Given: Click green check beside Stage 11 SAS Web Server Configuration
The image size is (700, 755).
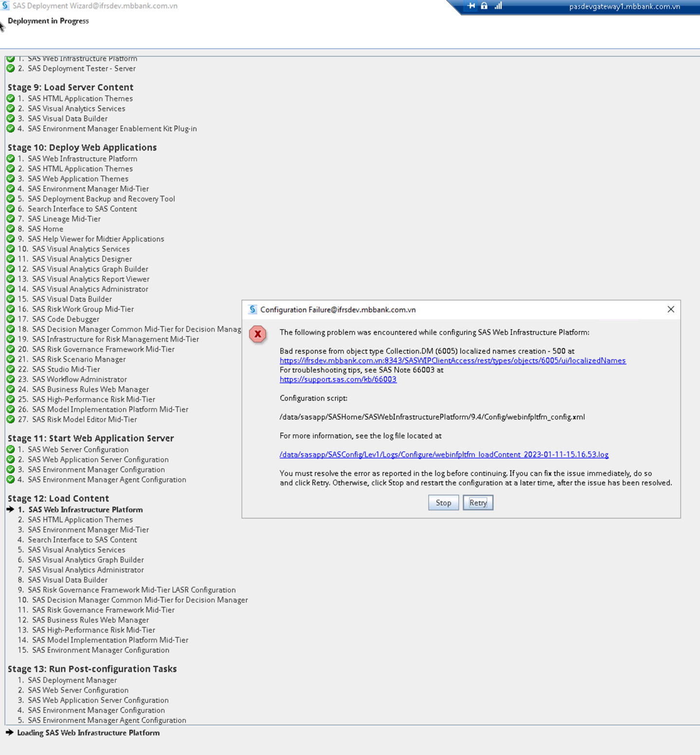Looking at the screenshot, I should (11, 449).
